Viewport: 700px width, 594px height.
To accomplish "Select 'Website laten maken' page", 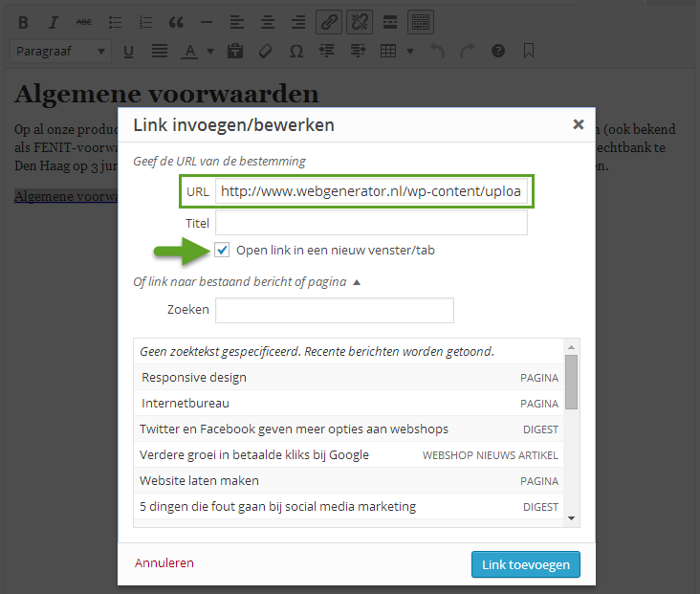I will click(x=349, y=481).
